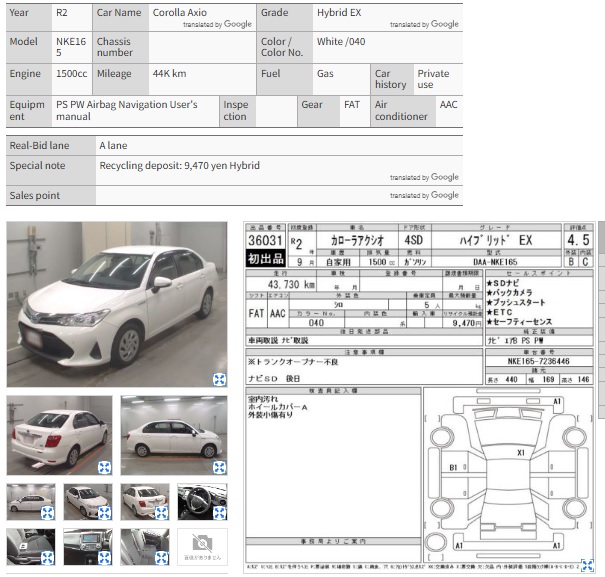Open the main white Corolla Axio photo

117,304
